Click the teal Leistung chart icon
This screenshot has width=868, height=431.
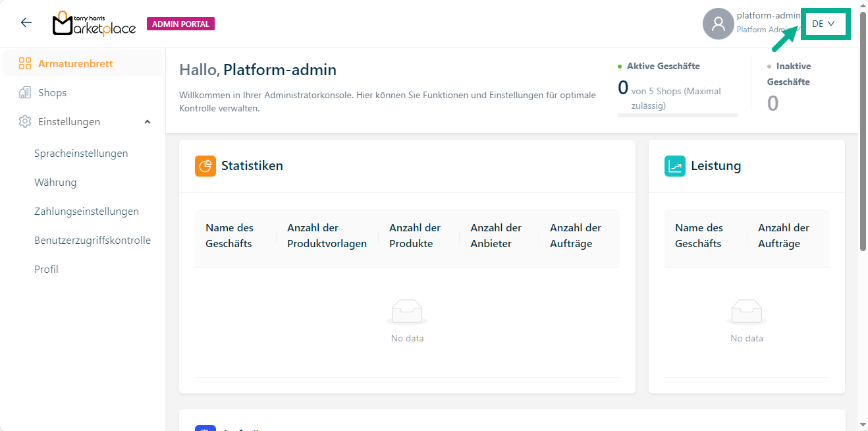(675, 166)
